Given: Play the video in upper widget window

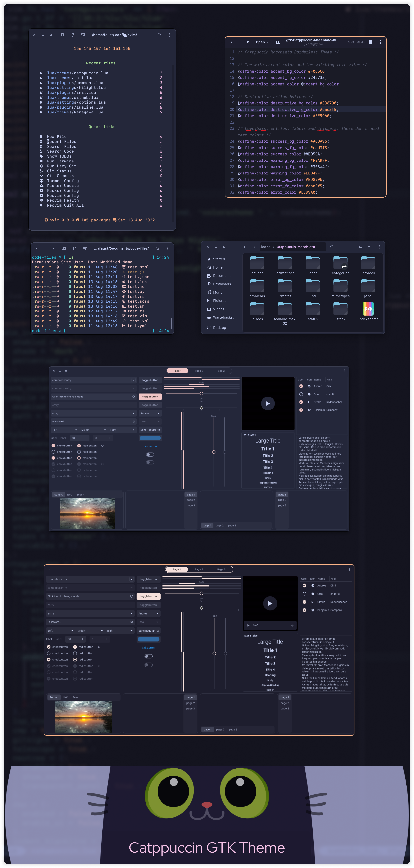Looking at the screenshot, I should [x=268, y=403].
